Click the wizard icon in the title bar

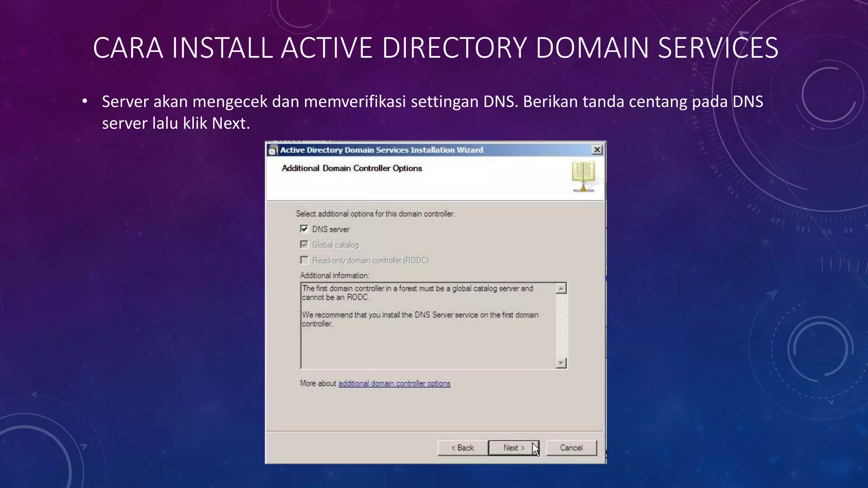273,150
